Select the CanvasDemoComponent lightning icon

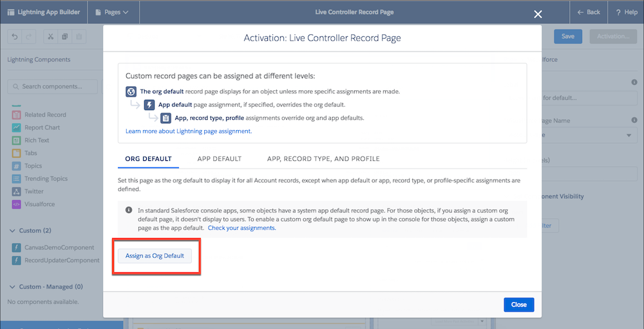point(17,248)
